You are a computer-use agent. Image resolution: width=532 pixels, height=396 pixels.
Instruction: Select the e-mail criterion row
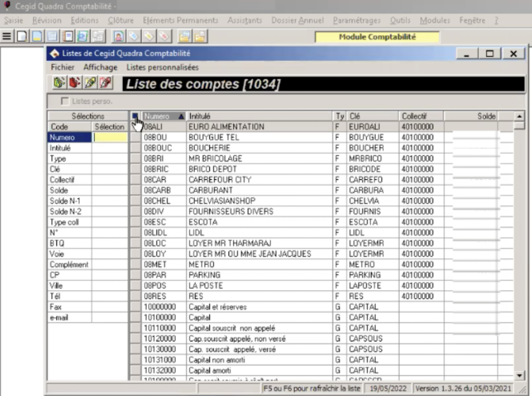[88, 317]
